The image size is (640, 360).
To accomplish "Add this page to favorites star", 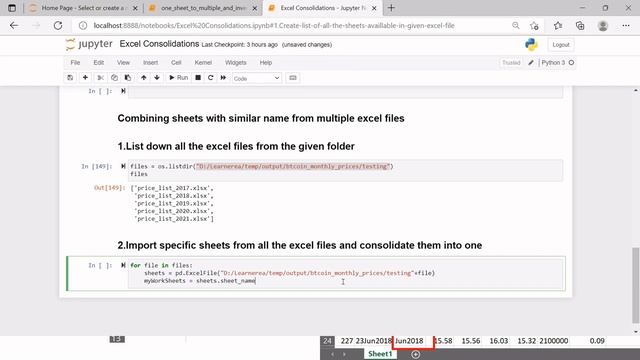I will click(x=534, y=26).
